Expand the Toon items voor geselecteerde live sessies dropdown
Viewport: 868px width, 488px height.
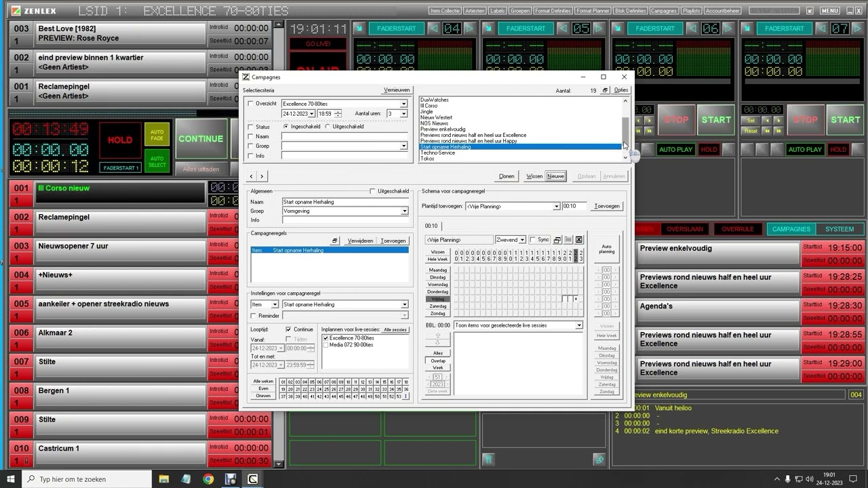pyautogui.click(x=578, y=325)
